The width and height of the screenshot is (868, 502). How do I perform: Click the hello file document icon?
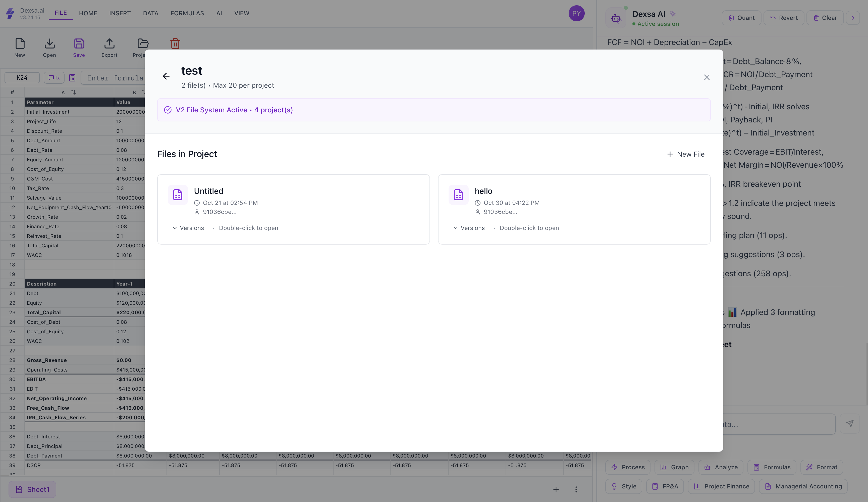(458, 195)
